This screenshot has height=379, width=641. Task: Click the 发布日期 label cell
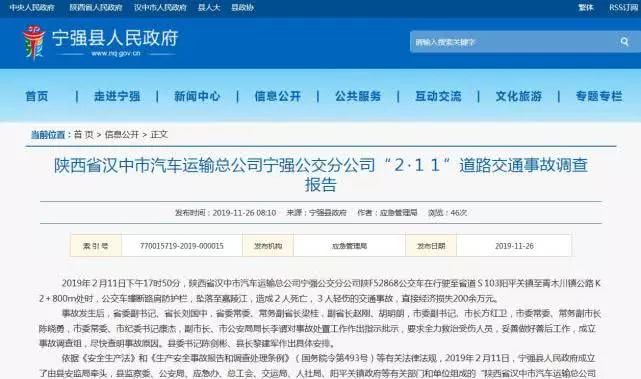pos(431,246)
